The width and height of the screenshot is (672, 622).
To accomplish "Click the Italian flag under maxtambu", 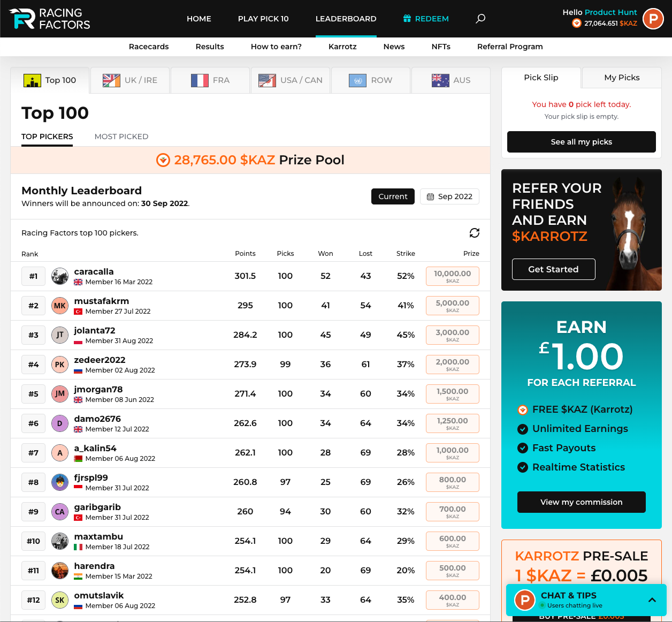I will click(x=78, y=547).
